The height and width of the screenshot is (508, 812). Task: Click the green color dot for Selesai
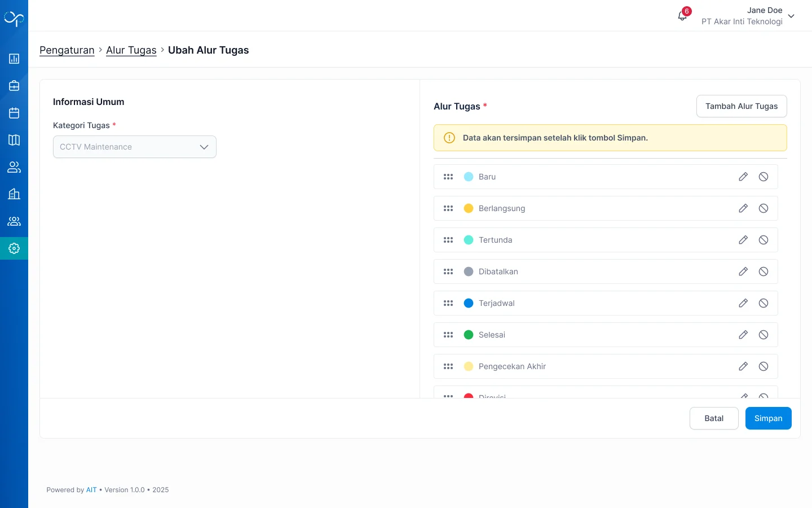469,335
